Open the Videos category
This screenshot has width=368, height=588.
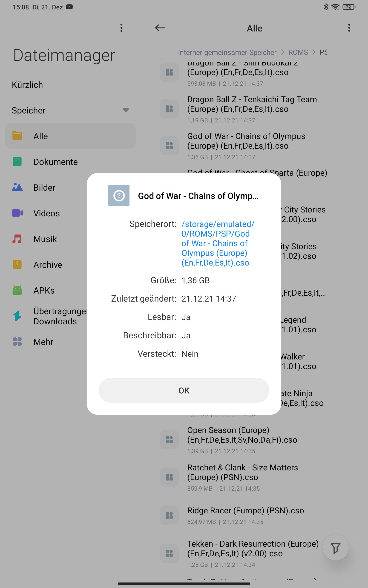pyautogui.click(x=49, y=213)
